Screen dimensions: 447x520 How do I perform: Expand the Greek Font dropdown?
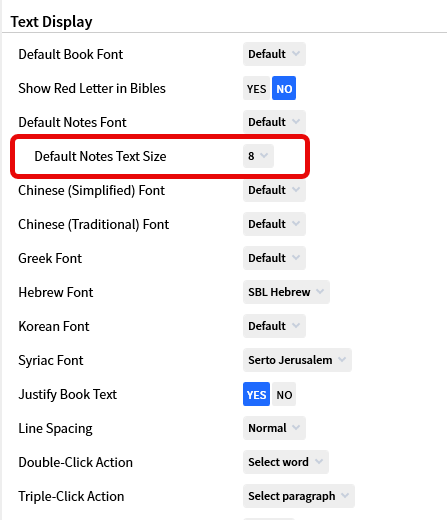pyautogui.click(x=274, y=258)
